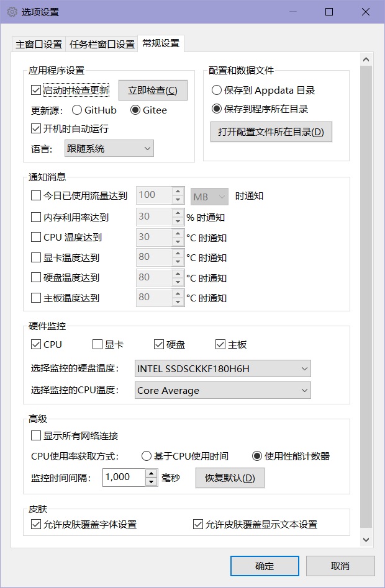The width and height of the screenshot is (385, 588).
Task: Increase the monitoring interval with up arrow
Action: 152,473
